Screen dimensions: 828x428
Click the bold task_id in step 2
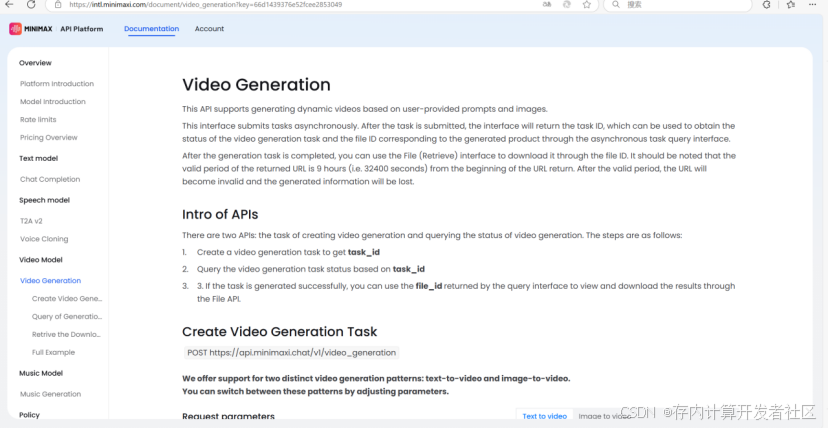409,269
